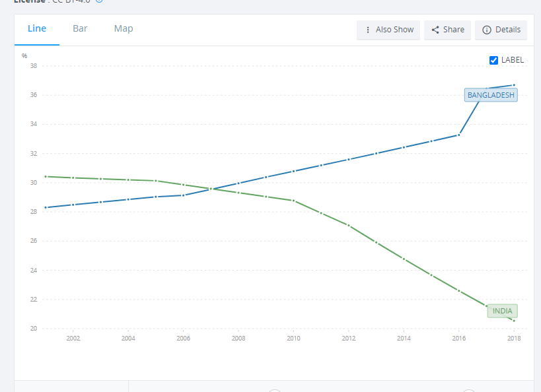Uncheck the LABEL checkbox
This screenshot has width=541, height=392.
pos(493,60)
